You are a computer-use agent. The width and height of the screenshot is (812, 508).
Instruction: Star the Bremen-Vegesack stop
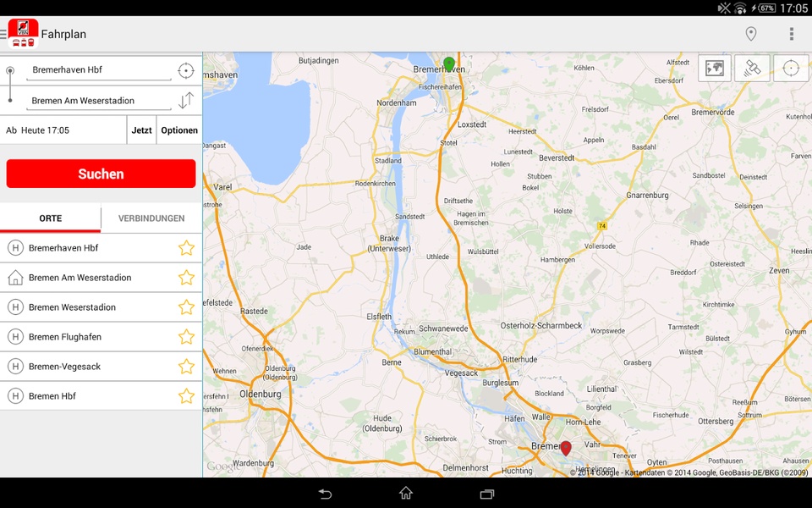(x=186, y=367)
